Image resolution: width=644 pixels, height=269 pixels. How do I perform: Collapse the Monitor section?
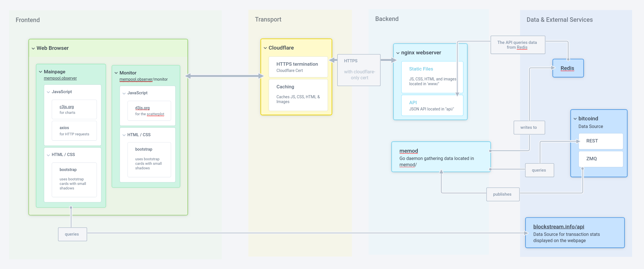coord(116,73)
